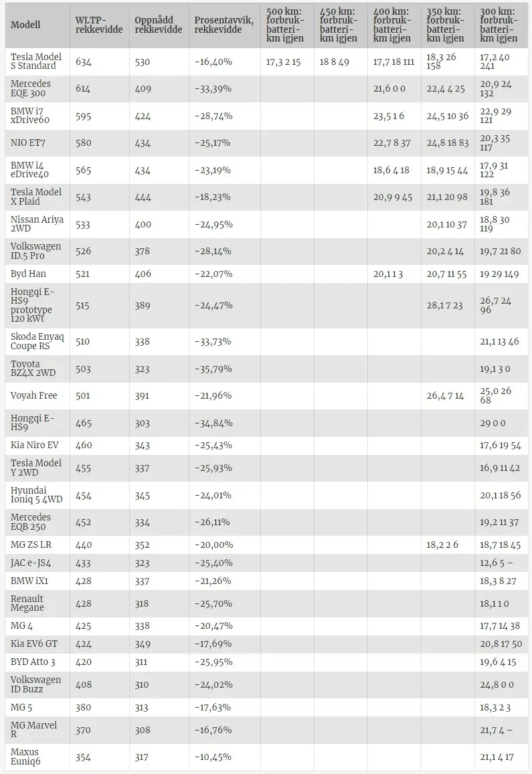Screen dimensions: 532x774
Task: Click the 500 km column header
Action: coord(285,25)
